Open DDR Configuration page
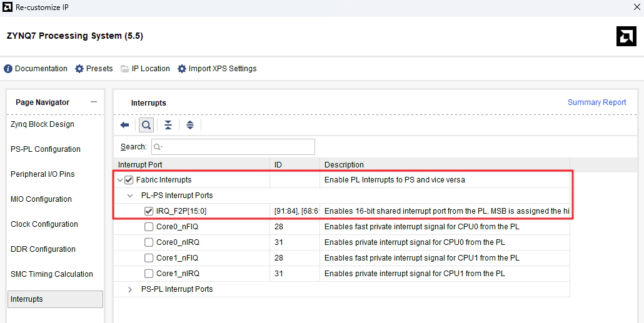This screenshot has width=644, height=323. tap(43, 249)
